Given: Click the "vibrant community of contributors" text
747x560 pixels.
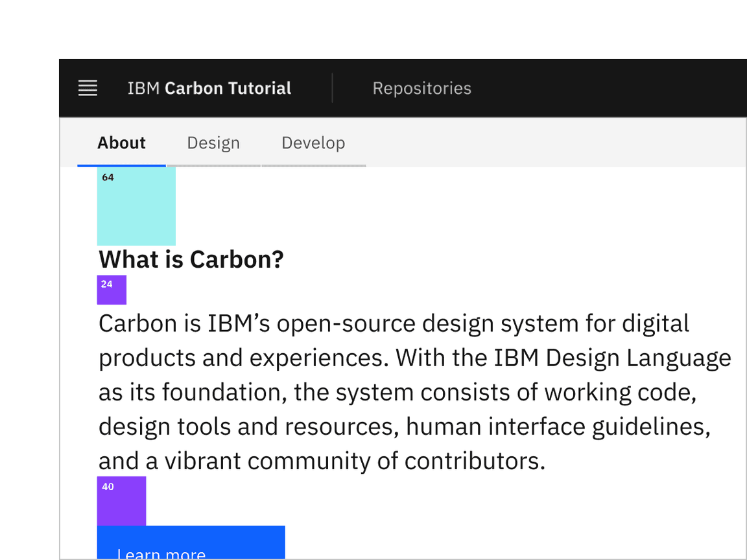Looking at the screenshot, I should pyautogui.click(x=353, y=461).
